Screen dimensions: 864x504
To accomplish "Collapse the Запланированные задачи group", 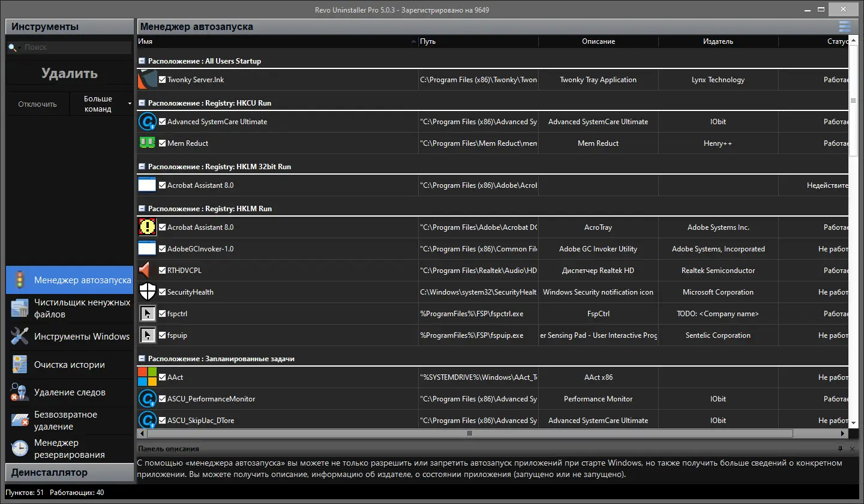I will pyautogui.click(x=142, y=359).
